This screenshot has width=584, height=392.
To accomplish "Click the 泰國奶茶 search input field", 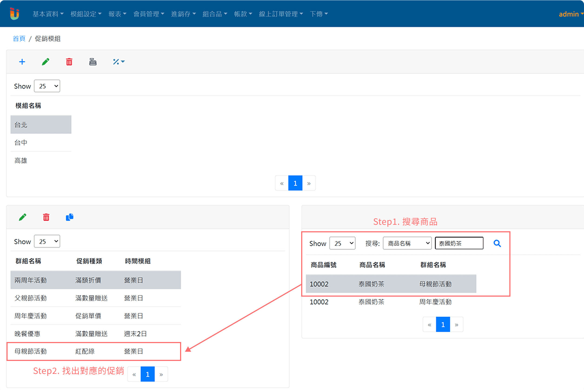I will point(459,243).
